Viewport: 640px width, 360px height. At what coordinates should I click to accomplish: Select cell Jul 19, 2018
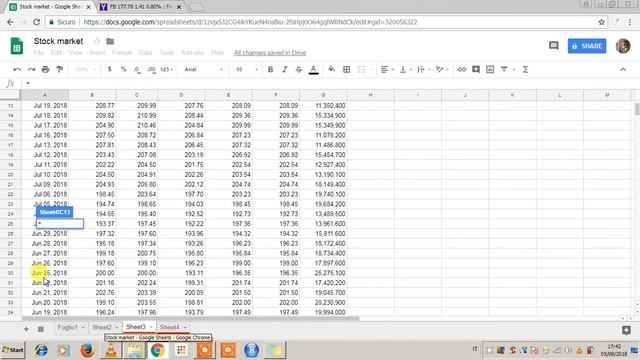[45, 106]
